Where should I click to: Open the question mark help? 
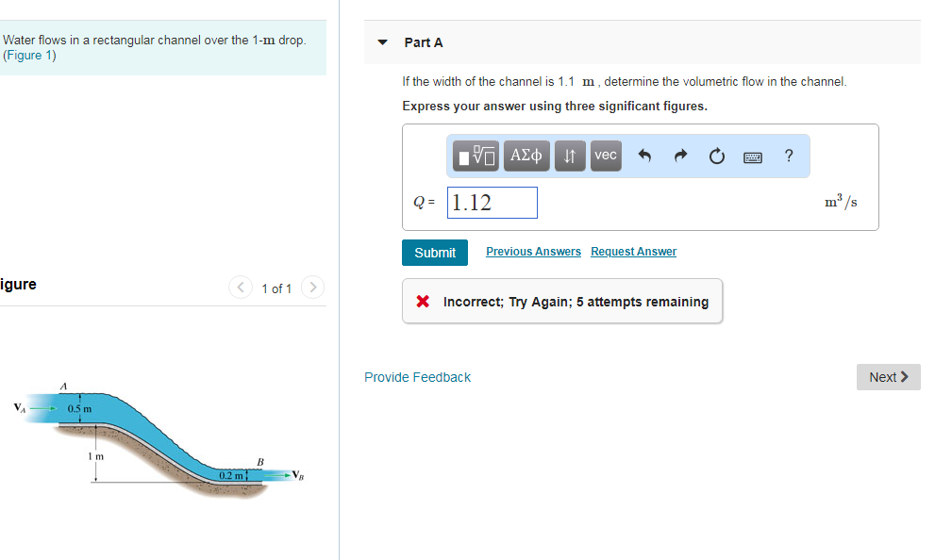click(x=789, y=156)
